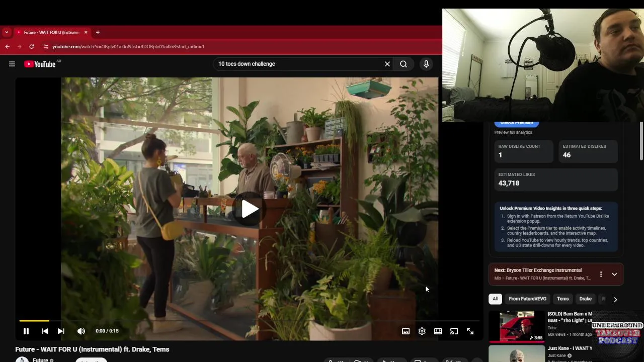Click the video title Future - WAIT FOR U
The height and width of the screenshot is (362, 644).
(x=92, y=349)
